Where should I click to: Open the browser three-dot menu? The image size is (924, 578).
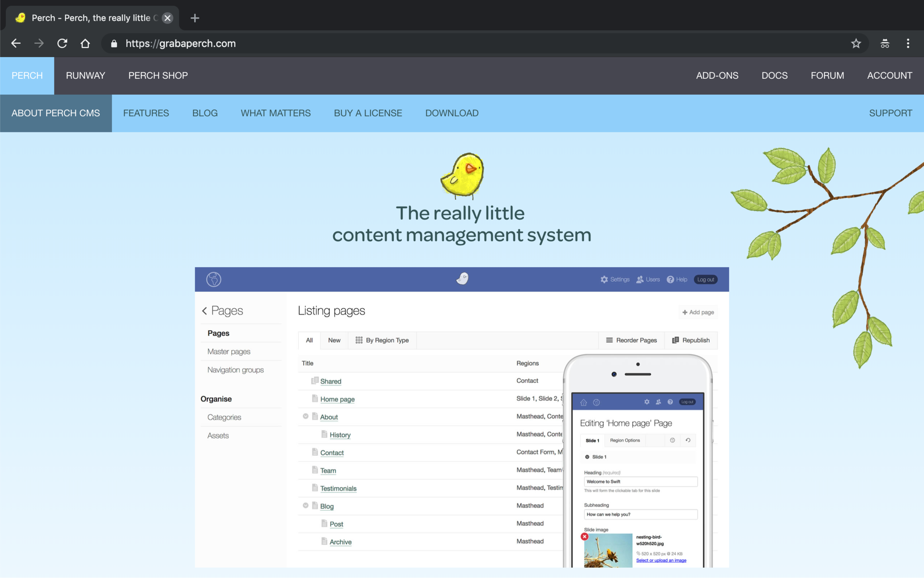(908, 43)
